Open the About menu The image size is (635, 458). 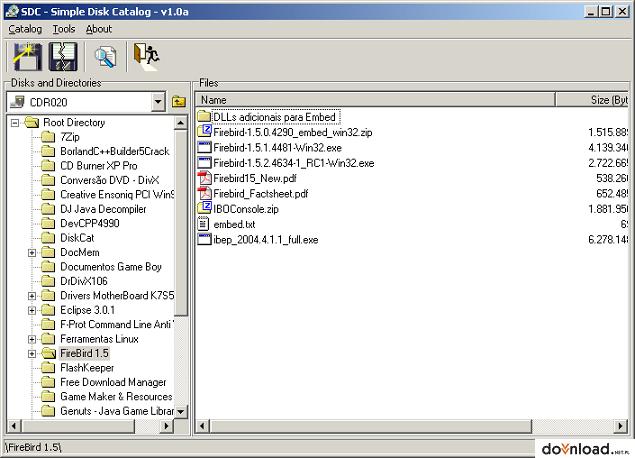coord(99,29)
